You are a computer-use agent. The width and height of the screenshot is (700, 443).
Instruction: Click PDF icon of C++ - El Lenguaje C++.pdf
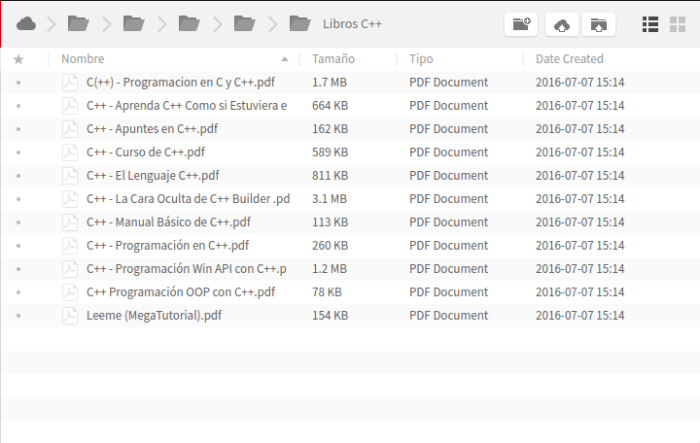click(70, 175)
